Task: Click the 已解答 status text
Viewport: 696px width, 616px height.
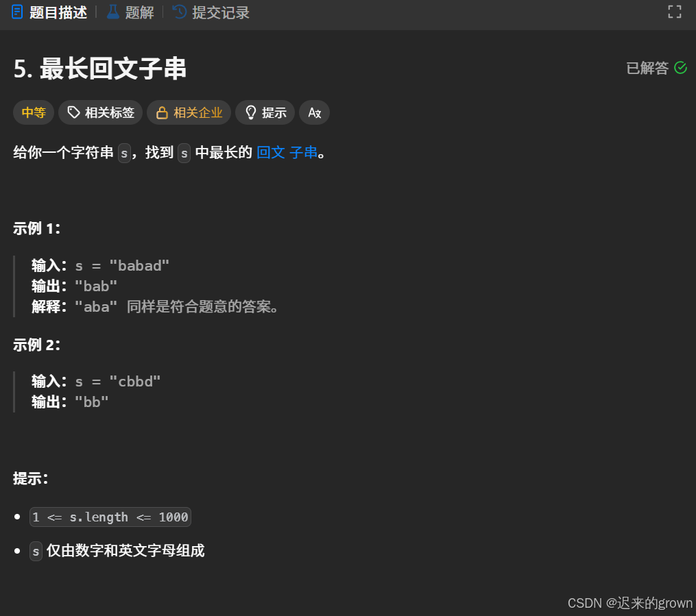Action: (x=647, y=69)
